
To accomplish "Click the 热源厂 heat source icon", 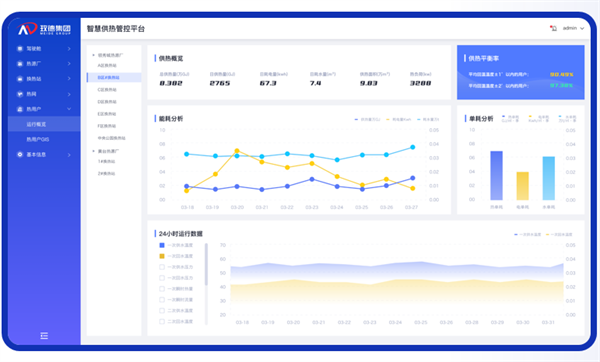I will (20, 64).
